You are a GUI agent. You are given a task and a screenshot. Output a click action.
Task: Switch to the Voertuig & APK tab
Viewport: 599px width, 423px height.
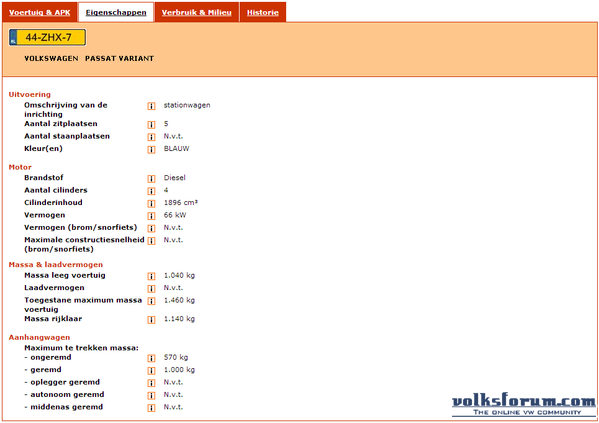click(x=40, y=12)
